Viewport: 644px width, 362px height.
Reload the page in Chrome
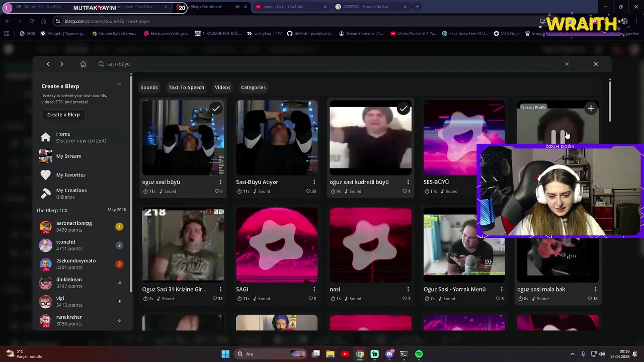click(31, 21)
